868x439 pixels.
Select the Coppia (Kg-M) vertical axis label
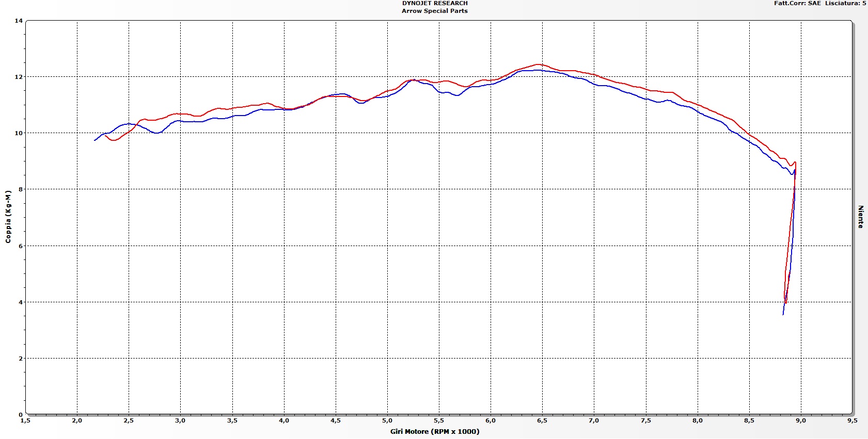pyautogui.click(x=8, y=217)
